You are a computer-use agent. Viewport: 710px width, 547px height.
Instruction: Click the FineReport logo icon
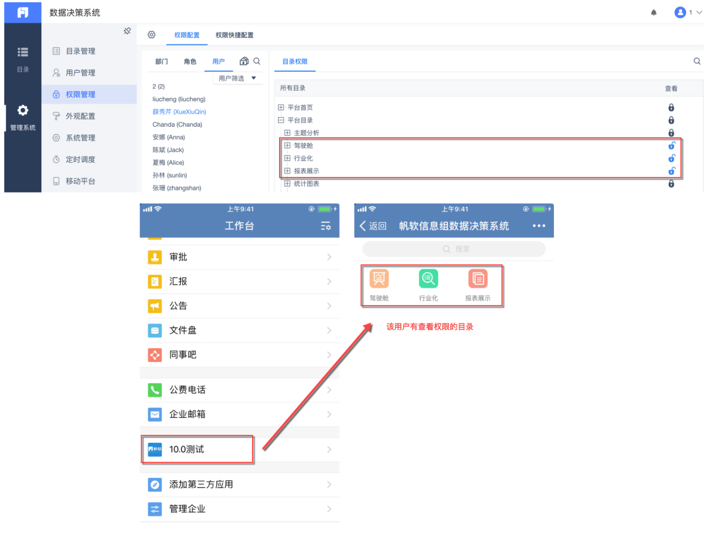pyautogui.click(x=23, y=12)
